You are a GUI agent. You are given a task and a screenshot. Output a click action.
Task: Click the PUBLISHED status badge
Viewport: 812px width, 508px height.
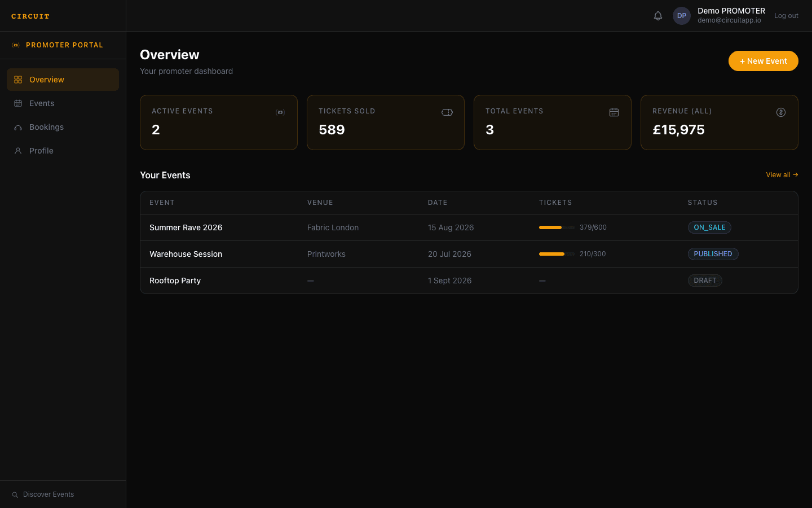click(x=713, y=254)
